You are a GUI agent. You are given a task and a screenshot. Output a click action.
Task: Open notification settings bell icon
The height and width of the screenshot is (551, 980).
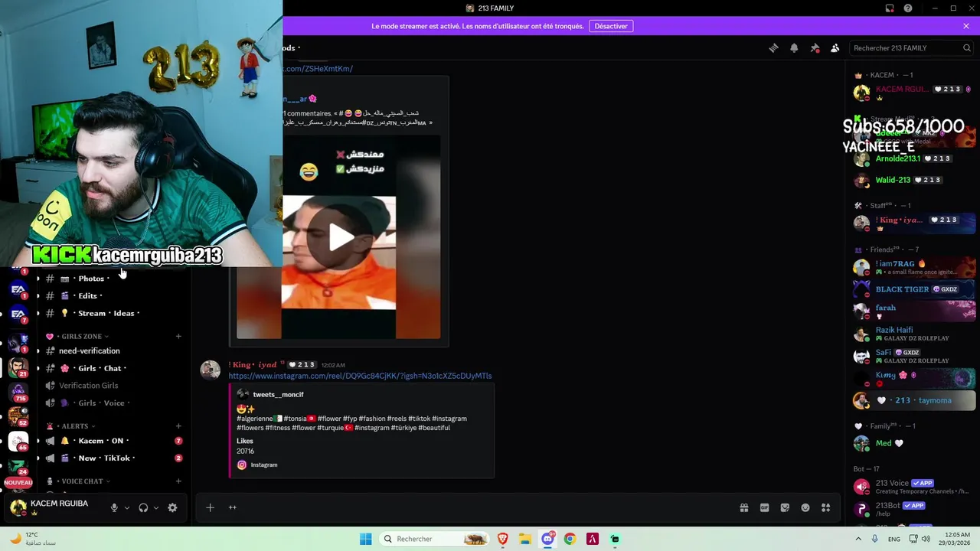[794, 47]
